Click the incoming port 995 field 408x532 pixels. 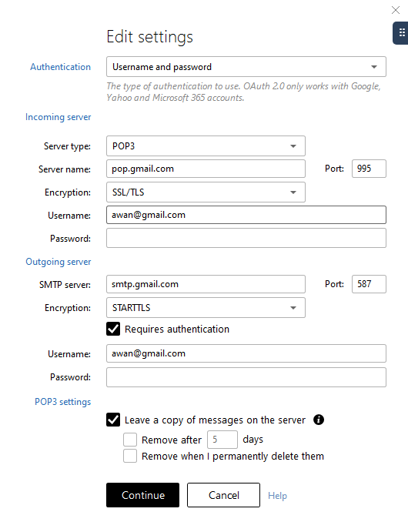coord(369,169)
